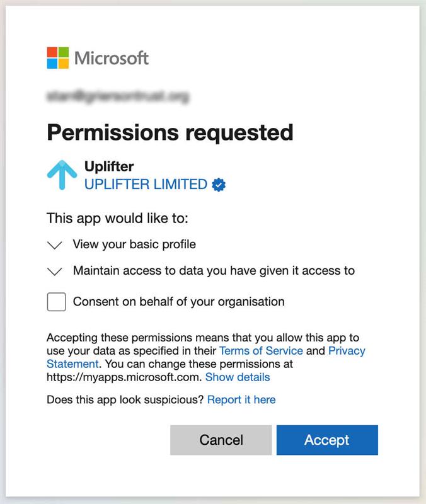Click Report it here for suspicious app
Screen dimensions: 426x504
242,399
